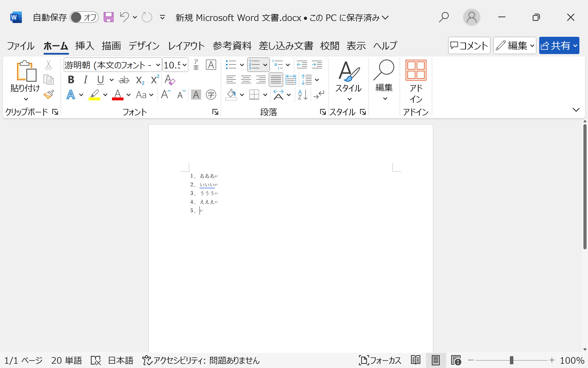Open the search magnifier in title bar
Screen dimensions: 588x368
[444, 17]
